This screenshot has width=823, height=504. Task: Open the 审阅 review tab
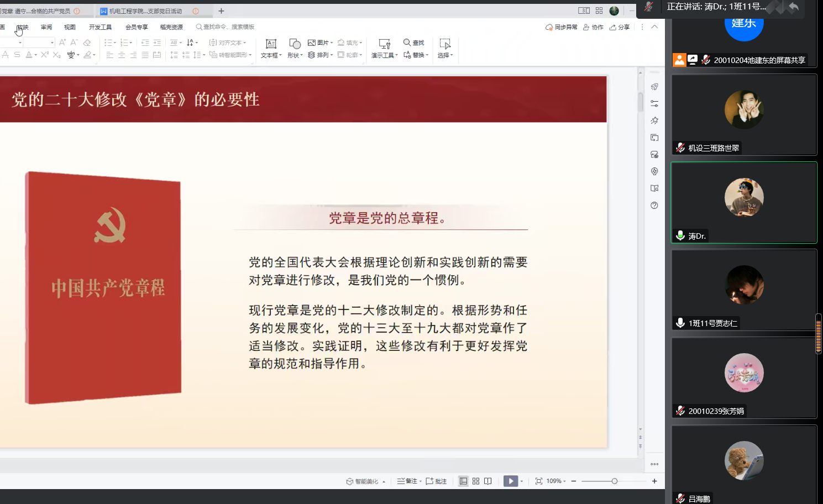(46, 27)
